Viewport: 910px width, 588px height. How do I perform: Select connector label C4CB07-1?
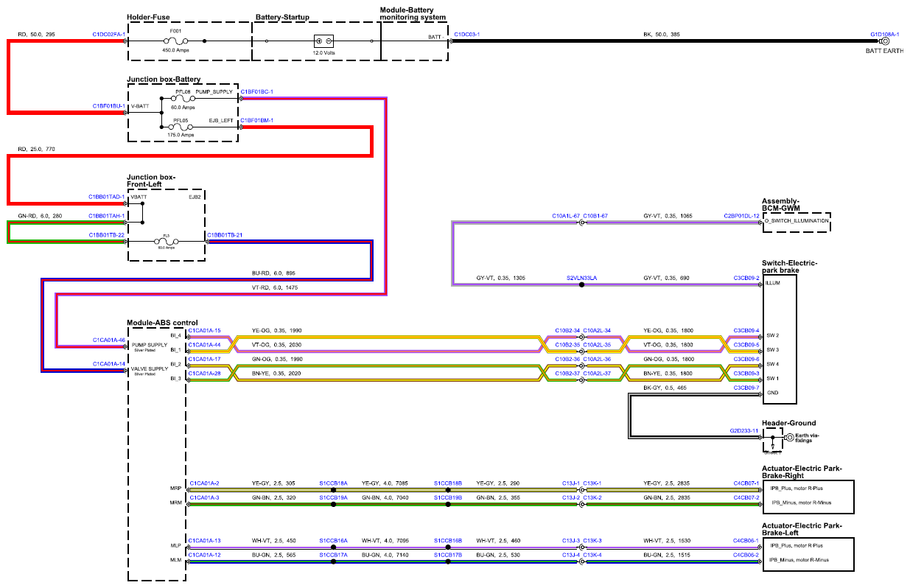746,483
